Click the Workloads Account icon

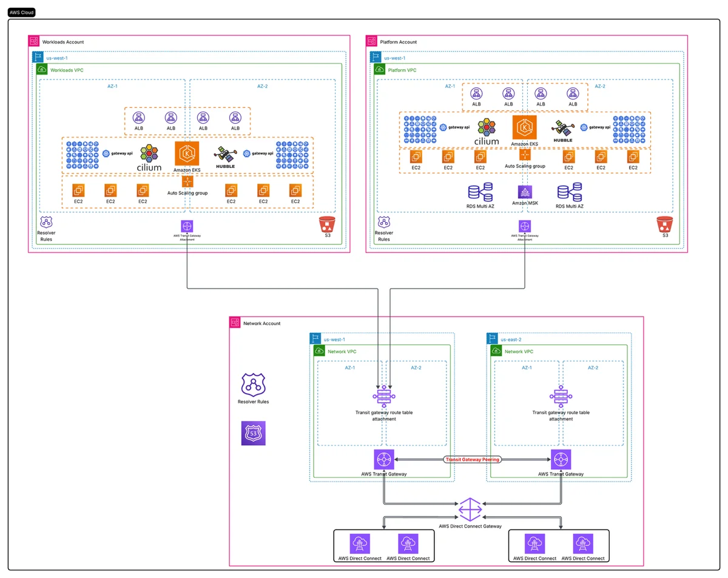[33, 41]
